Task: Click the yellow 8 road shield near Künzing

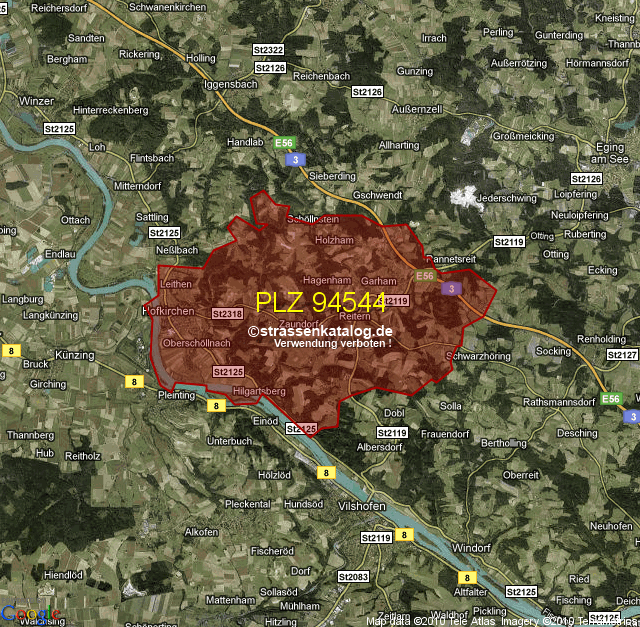Action: coord(11,350)
